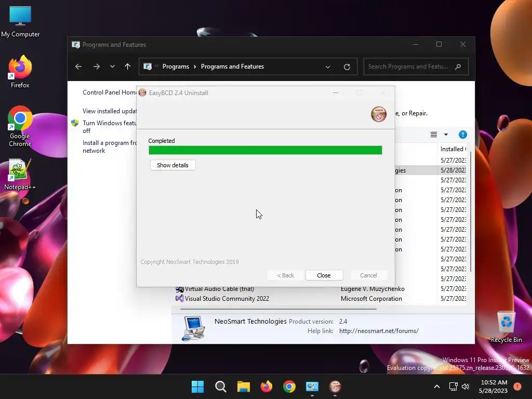
Task: Open taskbar Search
Action: click(x=220, y=387)
